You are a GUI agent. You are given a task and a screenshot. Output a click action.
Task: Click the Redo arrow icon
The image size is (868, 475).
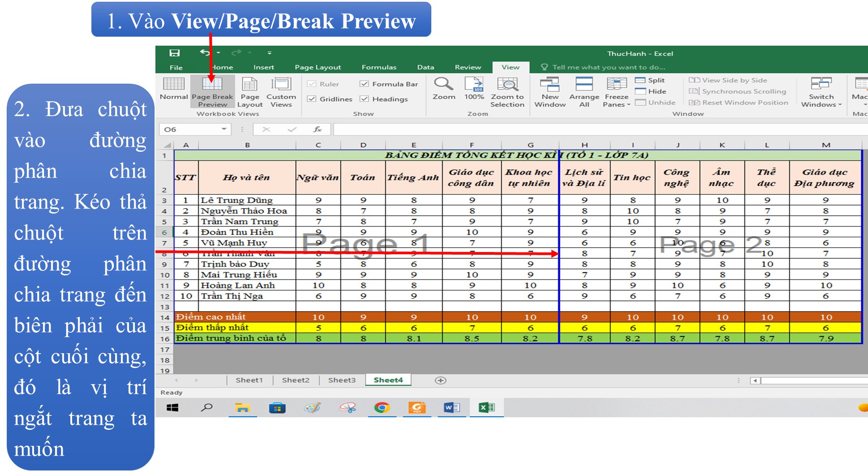tap(236, 53)
